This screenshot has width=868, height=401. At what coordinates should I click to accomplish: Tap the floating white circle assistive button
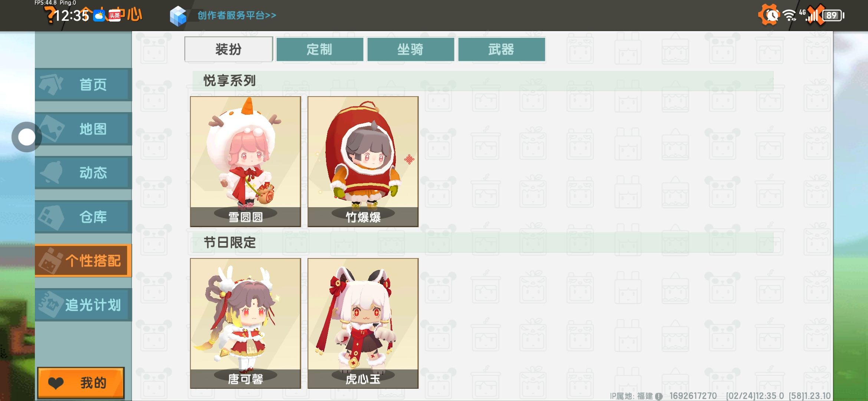(x=26, y=137)
